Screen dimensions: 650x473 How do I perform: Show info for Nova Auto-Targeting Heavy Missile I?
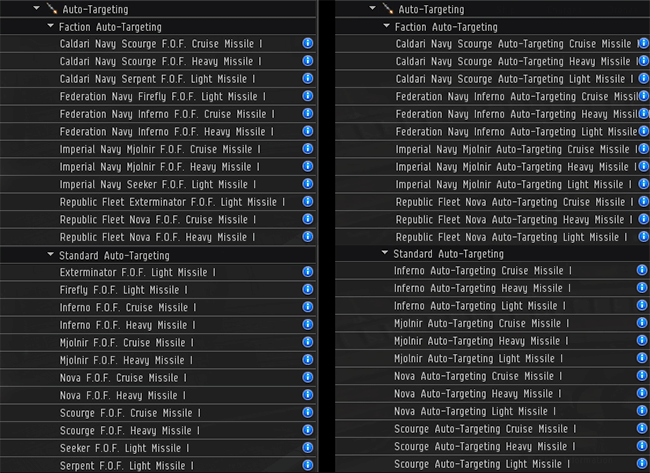coord(642,393)
